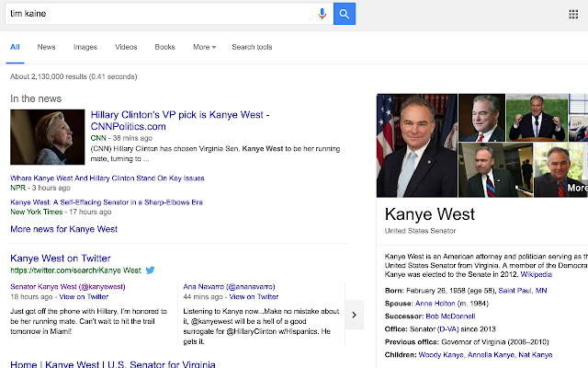Click the Hillary Clinton news thumbnail
This screenshot has height=368, width=588.
pos(47,138)
